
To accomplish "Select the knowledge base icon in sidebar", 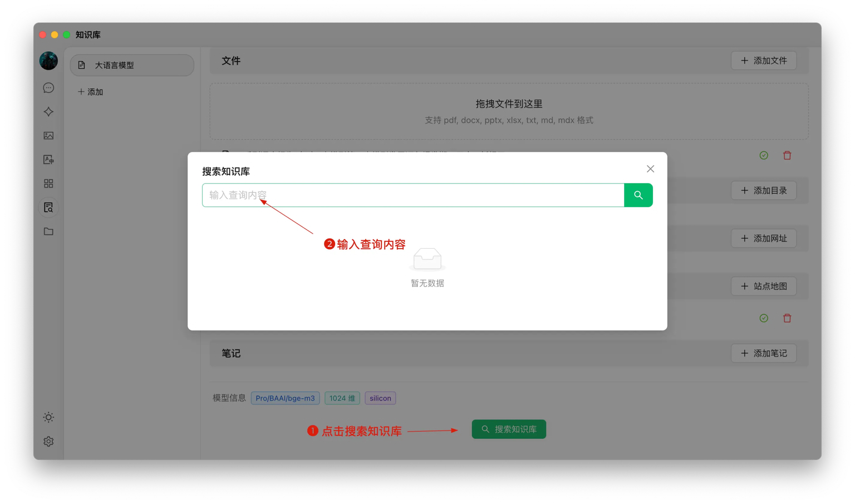I will (48, 207).
